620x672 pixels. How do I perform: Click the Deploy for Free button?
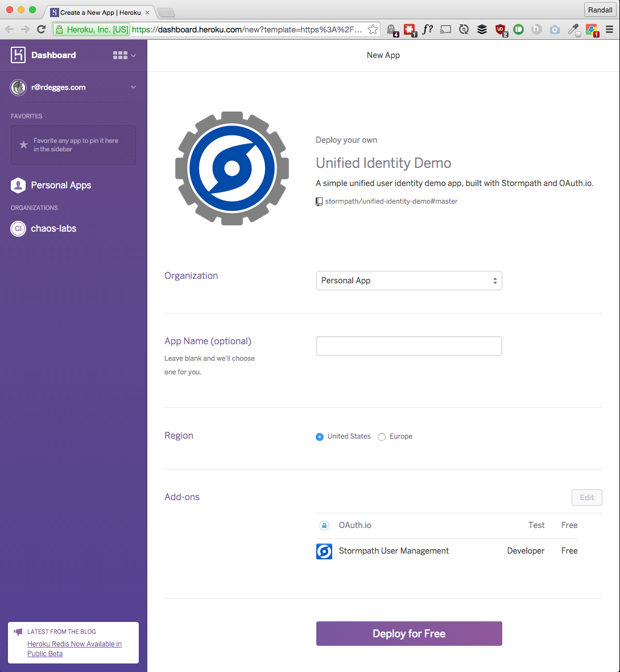409,634
